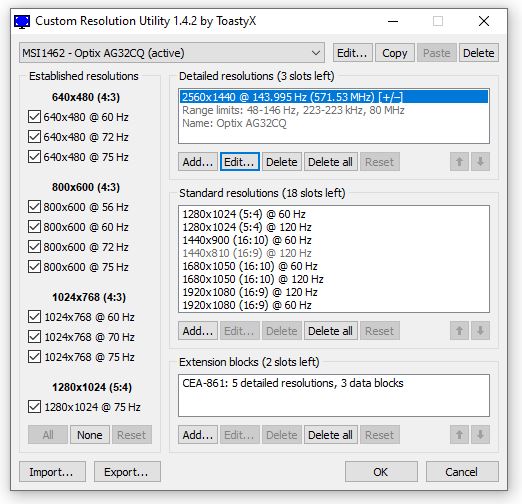Toggle 800x600 @ 72 Hz checkbox

[34, 247]
